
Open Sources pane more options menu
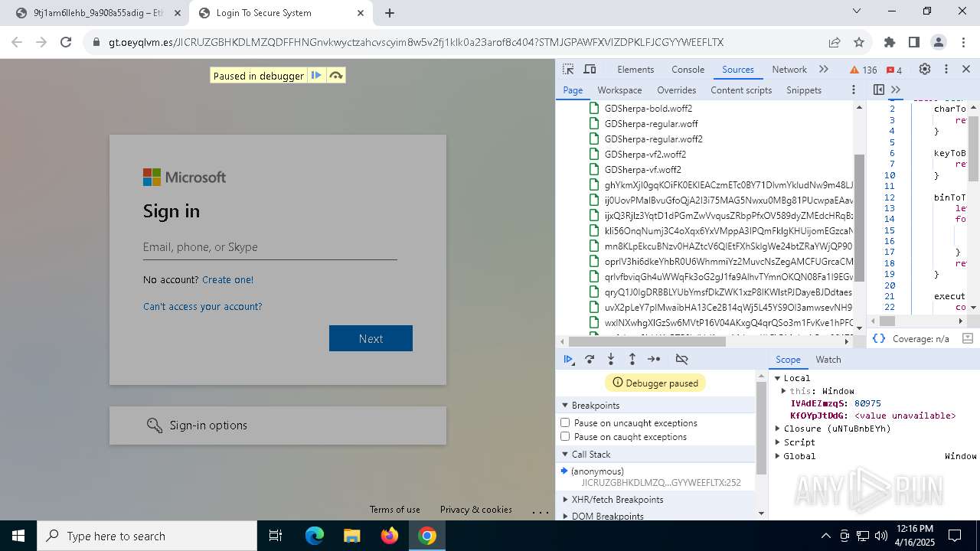coord(853,90)
